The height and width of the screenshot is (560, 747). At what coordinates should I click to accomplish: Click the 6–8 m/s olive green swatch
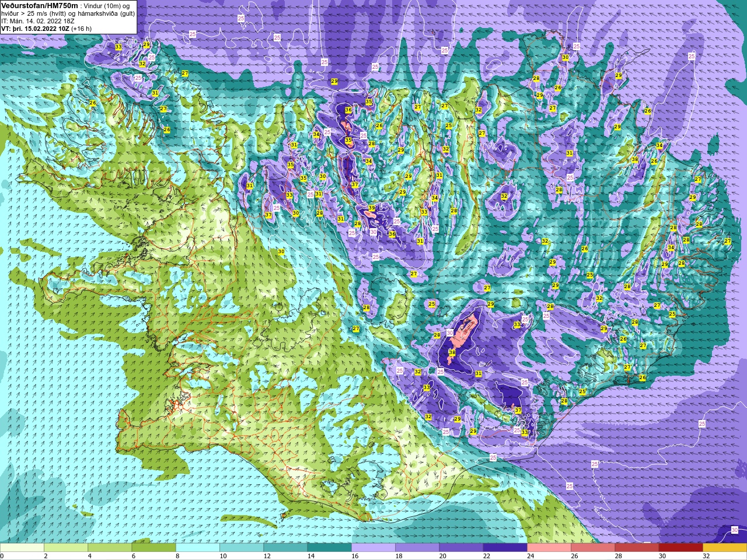click(154, 548)
